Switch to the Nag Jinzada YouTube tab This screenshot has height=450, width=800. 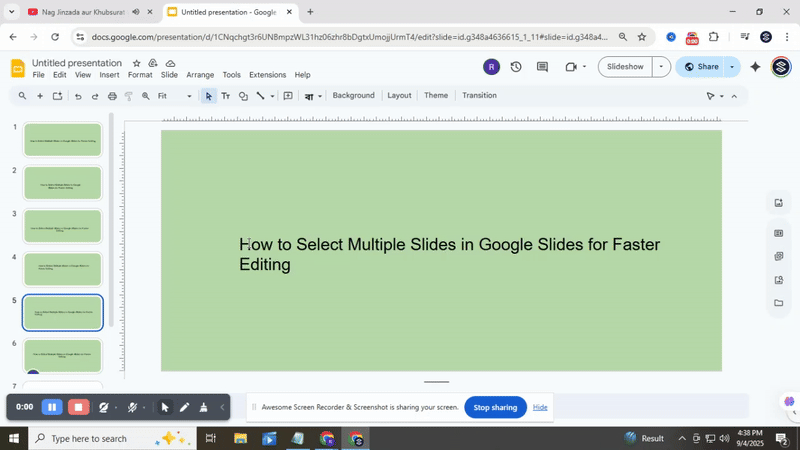click(83, 12)
